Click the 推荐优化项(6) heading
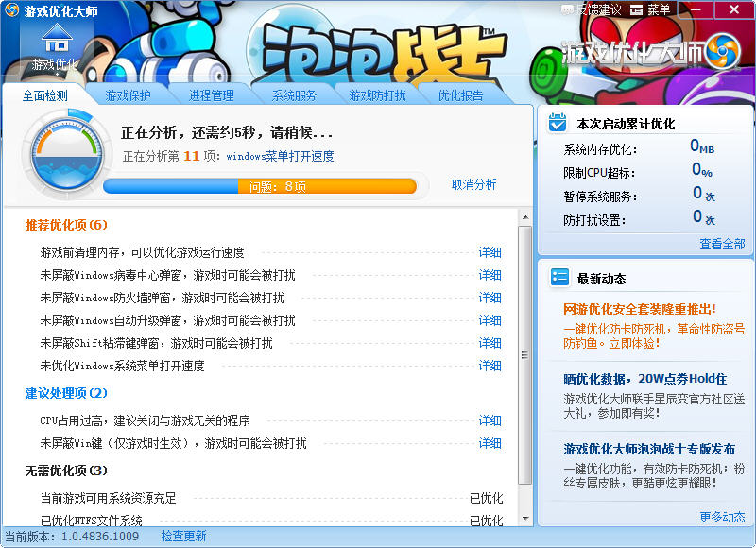The width and height of the screenshot is (756, 548). (66, 225)
